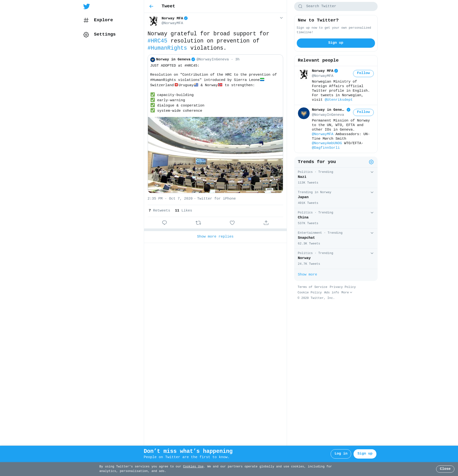Open the Japan trending topic
458x476 pixels.
click(336, 198)
